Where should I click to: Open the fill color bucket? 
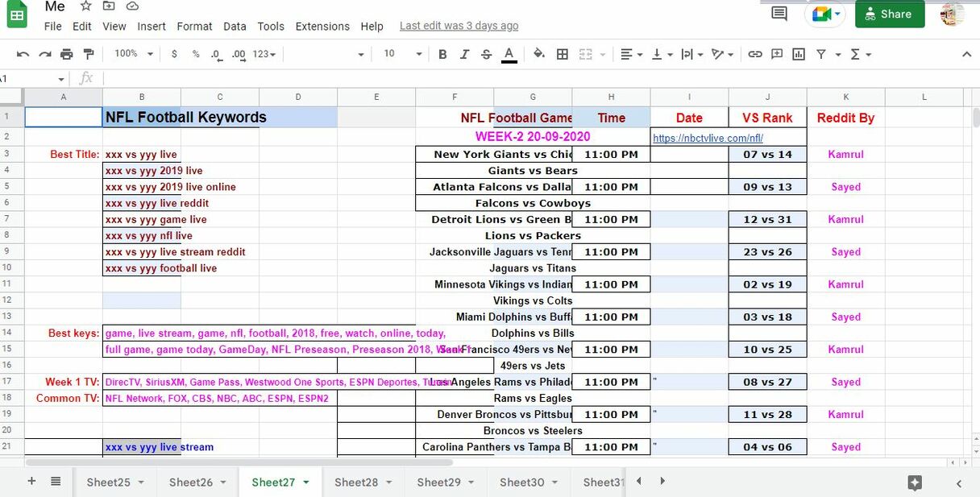pos(539,54)
